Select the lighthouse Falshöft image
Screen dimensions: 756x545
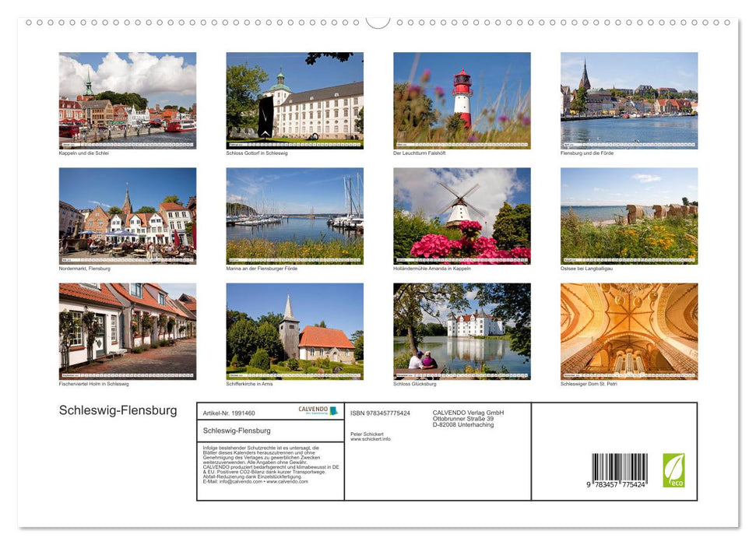(462, 100)
